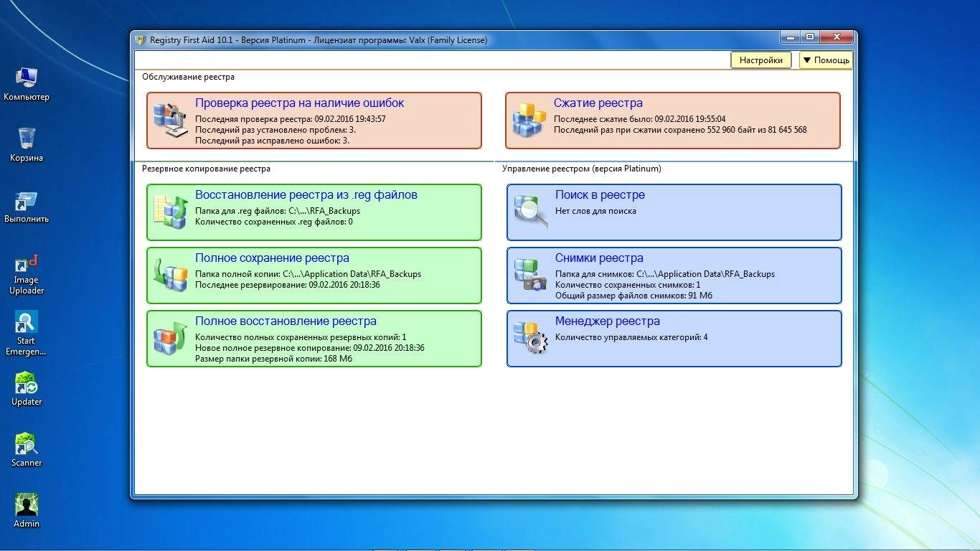Open Восстановление реестра из .reg файлов
980x551 pixels.
click(306, 195)
